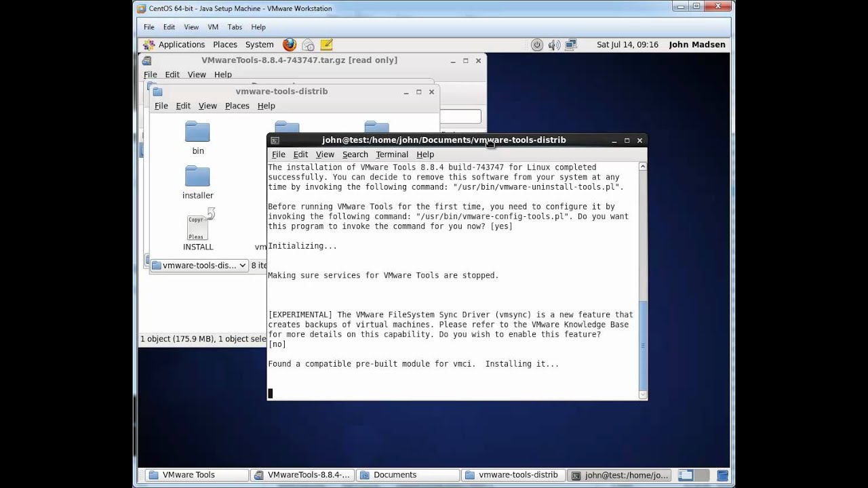Screen dimensions: 868x488
Task: Click the folder icon in vmware-tools-distrib title bar
Action: coord(157,91)
